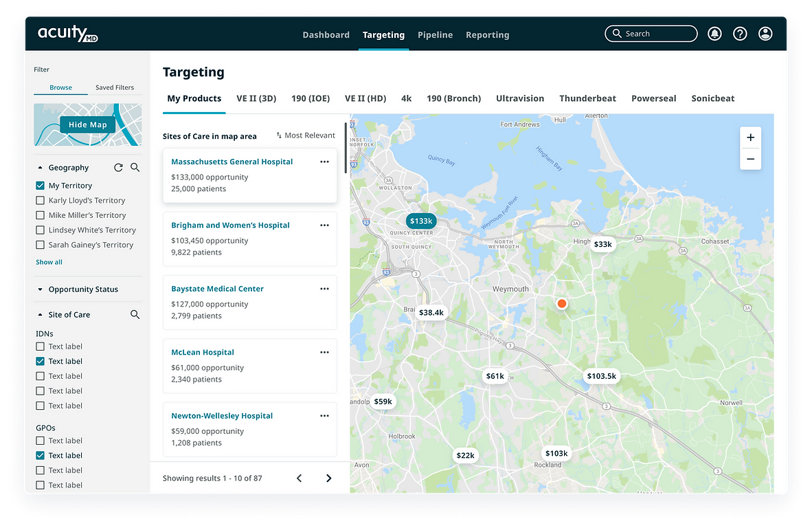This screenshot has width=812, height=526.
Task: Open options menu for Baystate Medical Center
Action: click(x=324, y=288)
